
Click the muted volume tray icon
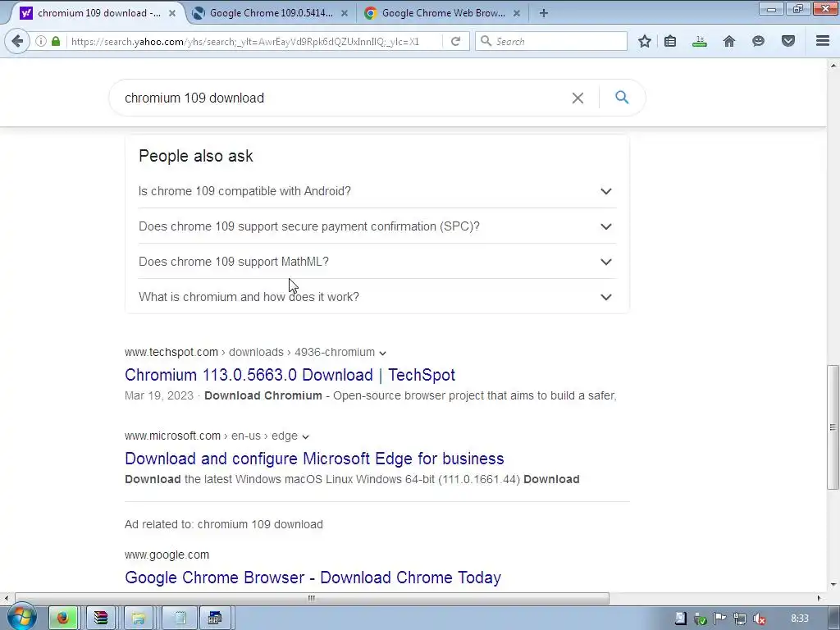point(759,619)
